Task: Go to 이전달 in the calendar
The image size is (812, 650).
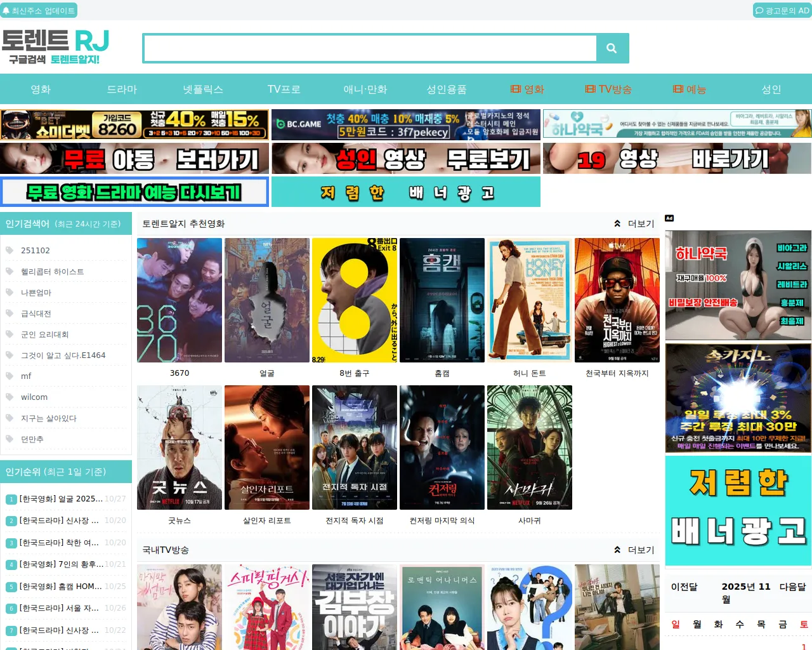Action: [684, 587]
